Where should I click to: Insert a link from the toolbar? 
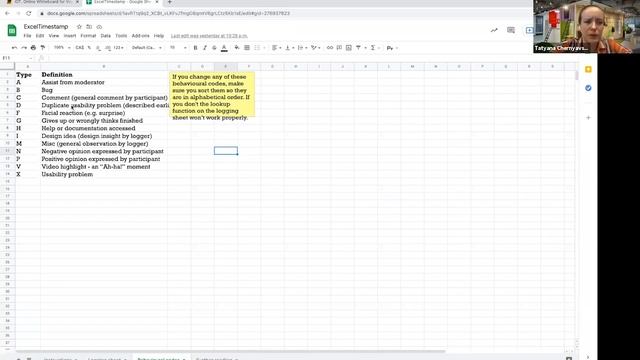[330, 48]
